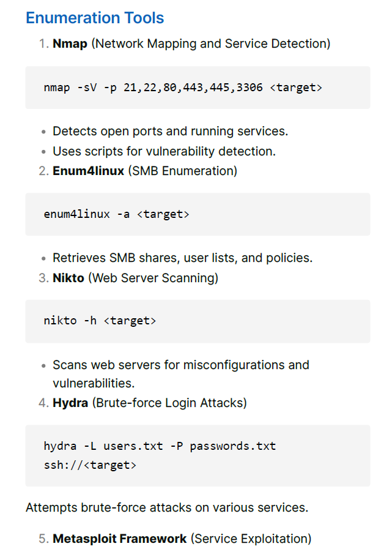Select the bold Metasploit Framework name
392x560 pixels.
pyautogui.click(x=120, y=539)
